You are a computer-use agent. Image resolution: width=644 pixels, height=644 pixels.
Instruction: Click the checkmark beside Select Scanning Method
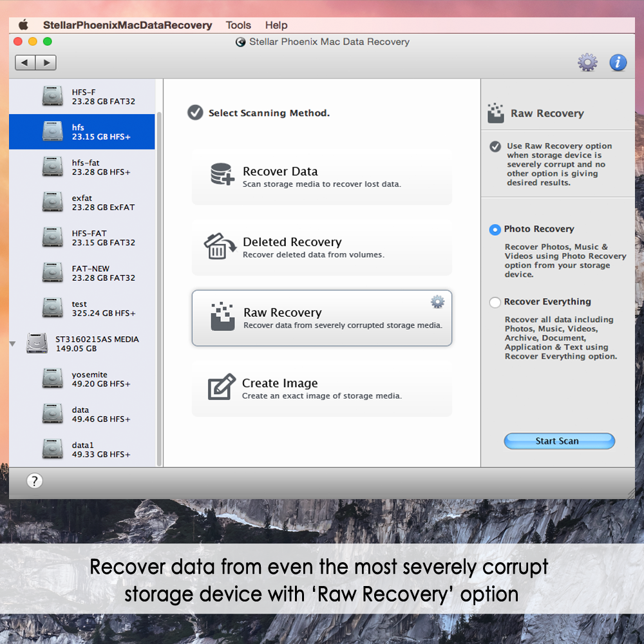tap(195, 113)
